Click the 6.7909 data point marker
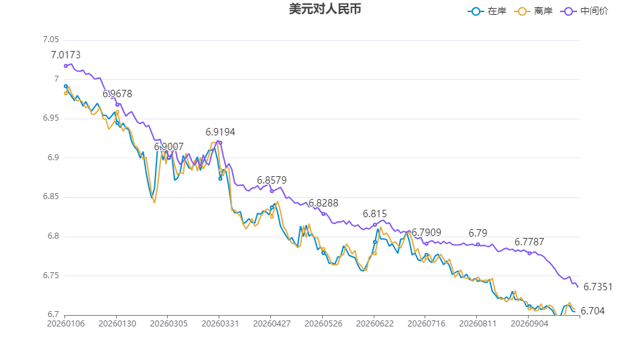The height and width of the screenshot is (362, 644). coord(427,244)
